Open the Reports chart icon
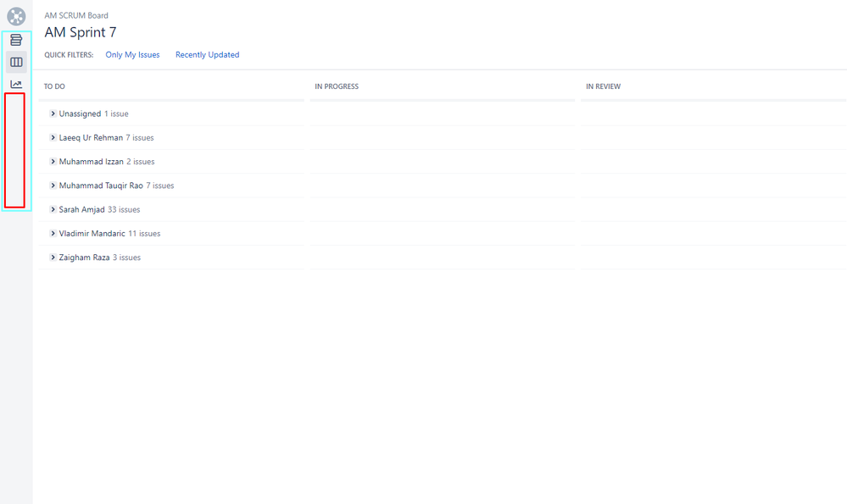847x504 pixels. (x=16, y=84)
